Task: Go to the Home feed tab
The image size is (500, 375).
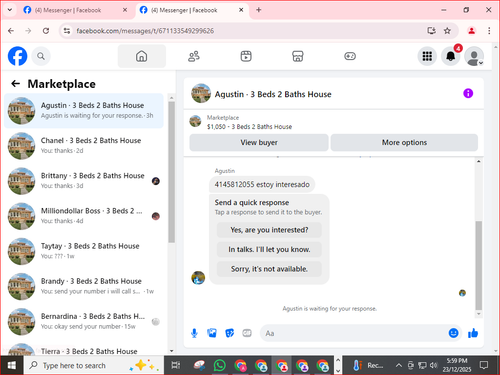Action: tap(142, 56)
